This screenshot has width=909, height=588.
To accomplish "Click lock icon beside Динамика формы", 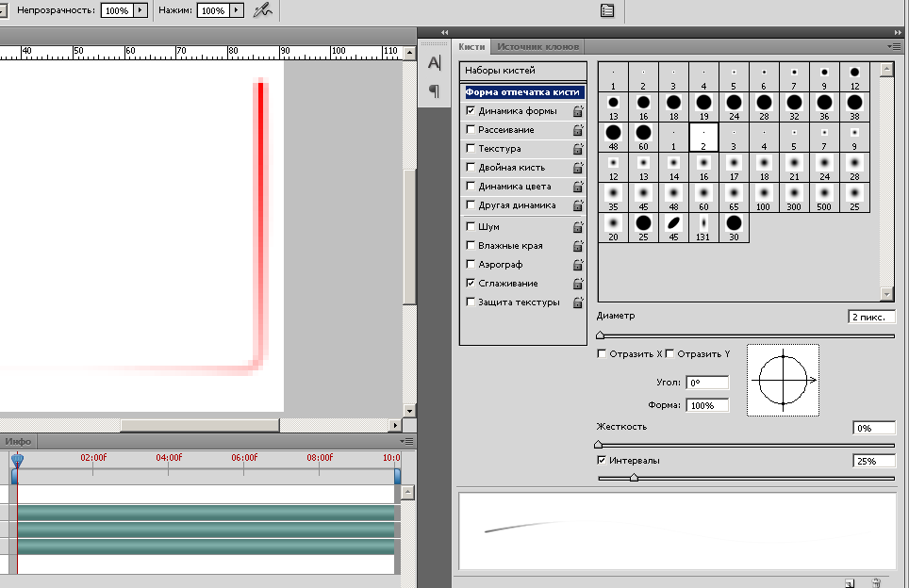I will point(578,110).
